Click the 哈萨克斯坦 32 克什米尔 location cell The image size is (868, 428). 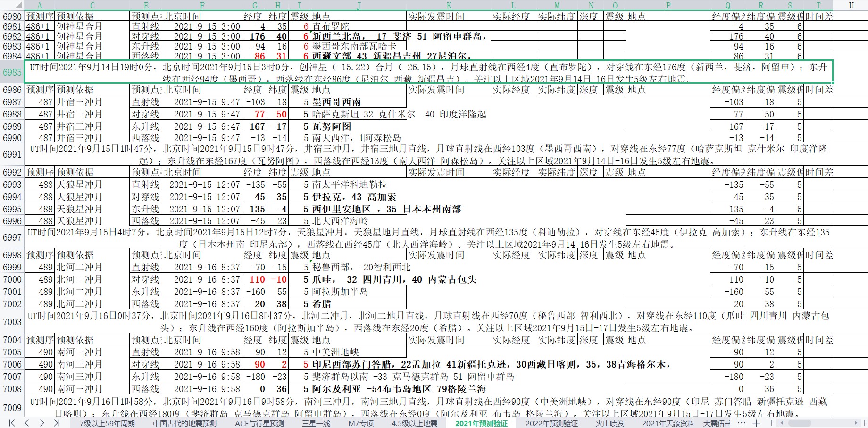(359, 114)
